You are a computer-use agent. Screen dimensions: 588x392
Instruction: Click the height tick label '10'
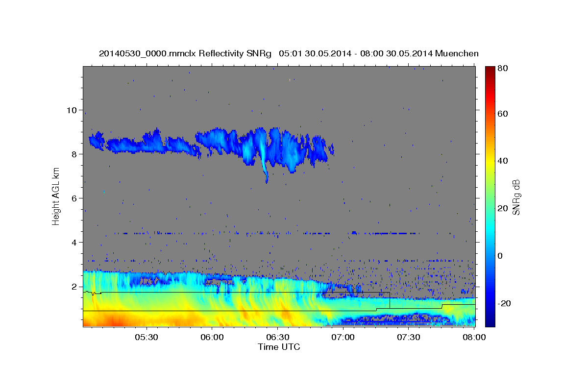[x=72, y=110]
